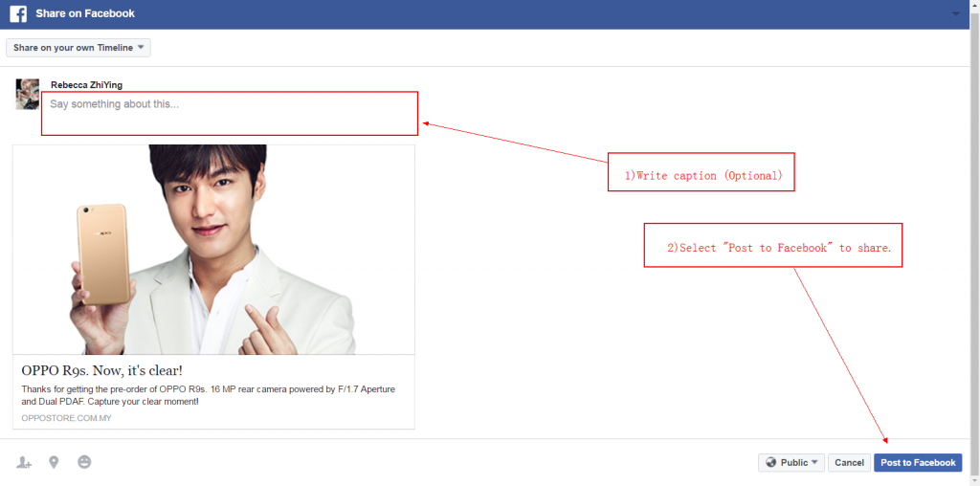
Task: Click the Post to Facebook button
Action: click(918, 463)
